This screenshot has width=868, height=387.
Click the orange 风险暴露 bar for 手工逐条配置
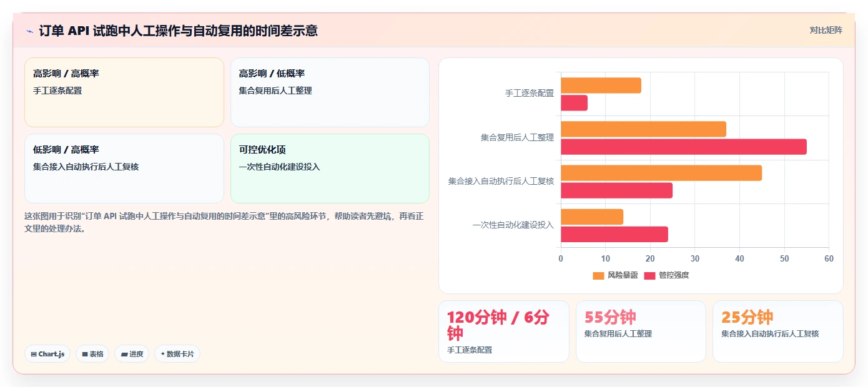(x=601, y=86)
